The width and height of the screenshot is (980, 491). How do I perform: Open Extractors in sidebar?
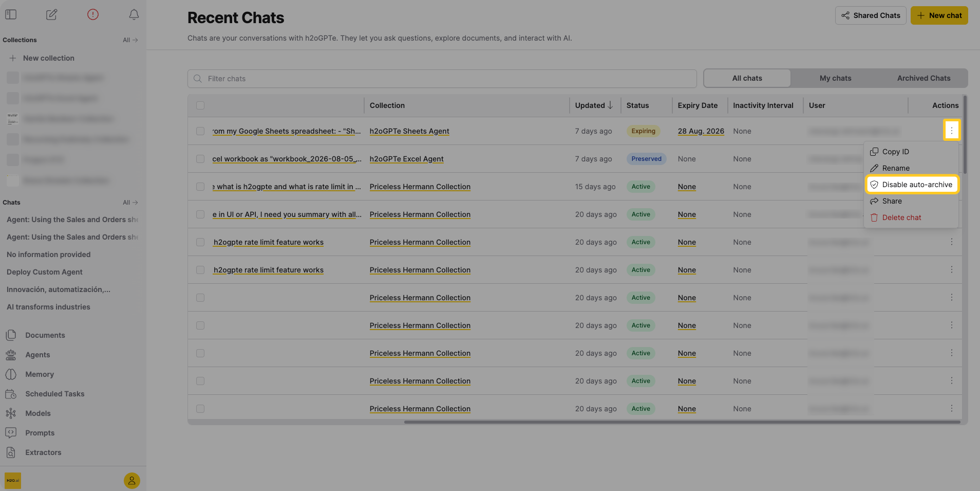43,452
